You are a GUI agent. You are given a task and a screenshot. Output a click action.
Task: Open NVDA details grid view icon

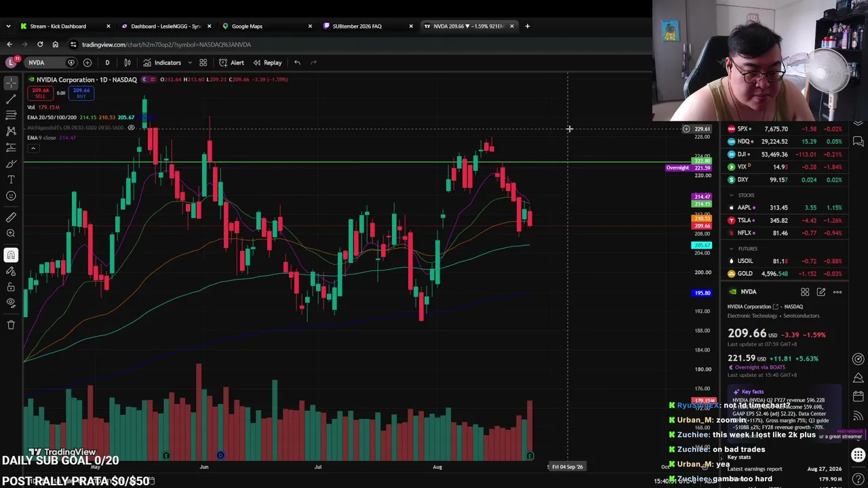805,292
